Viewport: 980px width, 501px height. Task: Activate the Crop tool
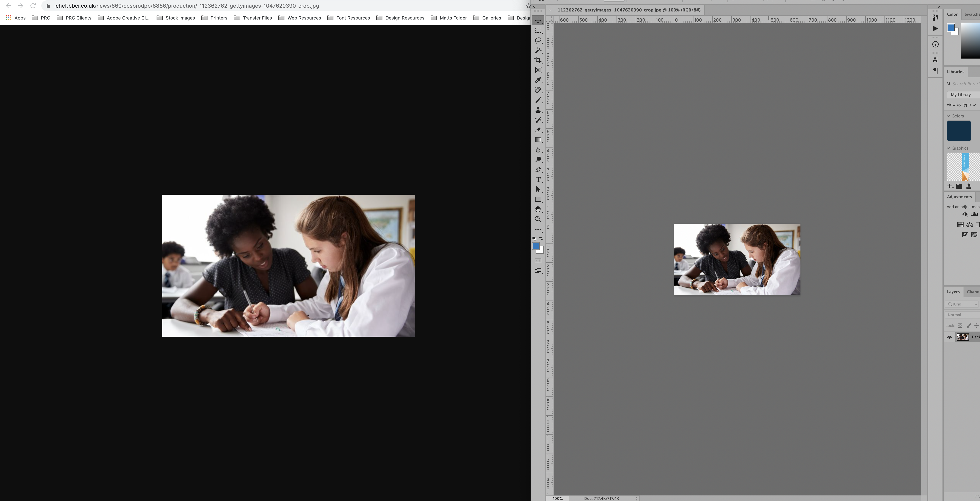538,60
